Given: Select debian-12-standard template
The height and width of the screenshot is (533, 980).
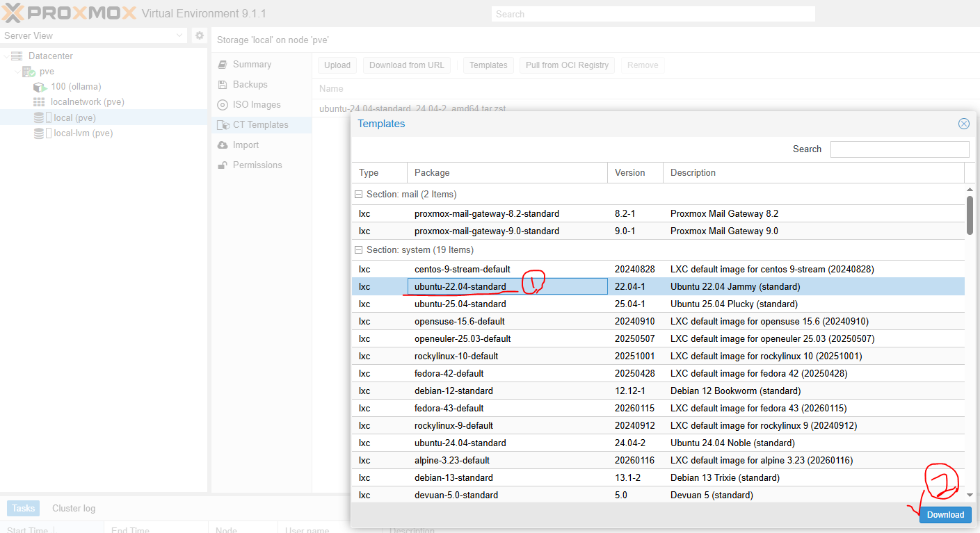Looking at the screenshot, I should [x=658, y=391].
